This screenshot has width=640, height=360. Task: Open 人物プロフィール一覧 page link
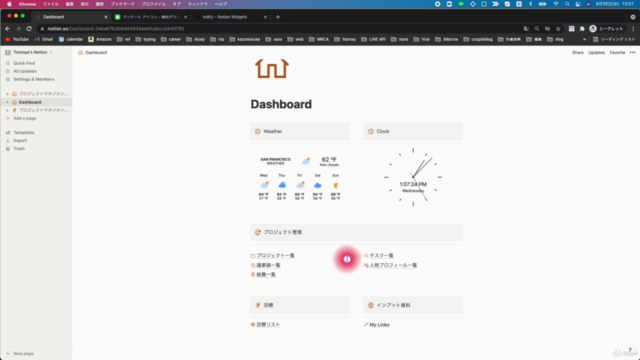pyautogui.click(x=393, y=265)
